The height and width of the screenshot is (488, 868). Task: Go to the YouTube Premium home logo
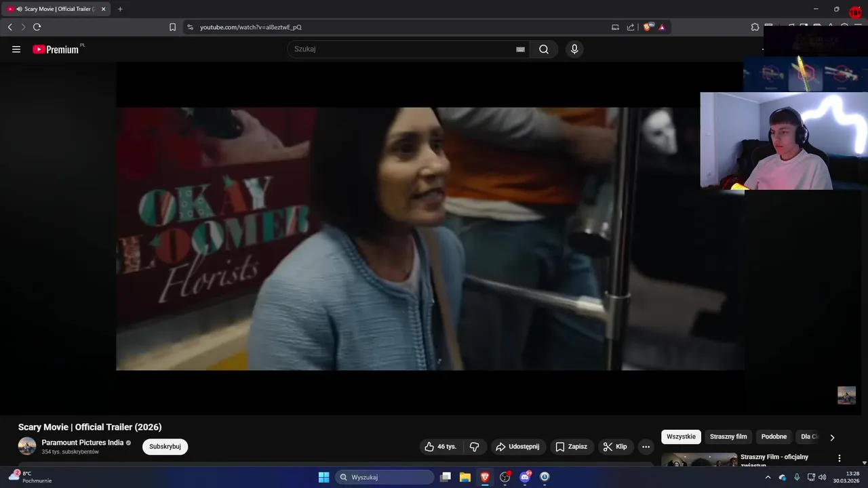tap(57, 49)
